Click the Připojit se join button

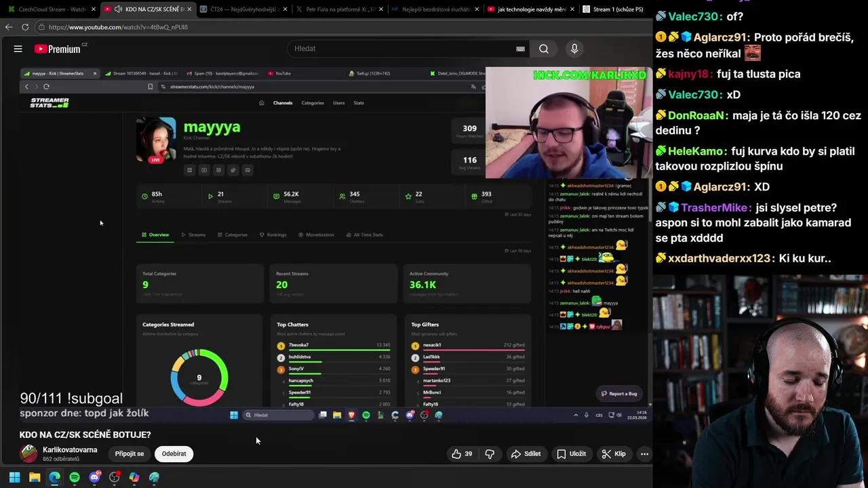(x=130, y=454)
